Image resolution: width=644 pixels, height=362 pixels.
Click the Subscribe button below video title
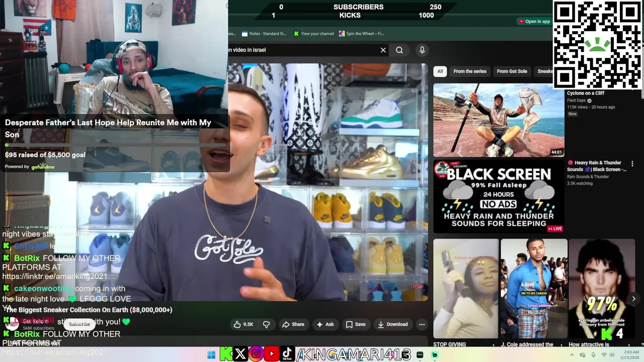(79, 324)
